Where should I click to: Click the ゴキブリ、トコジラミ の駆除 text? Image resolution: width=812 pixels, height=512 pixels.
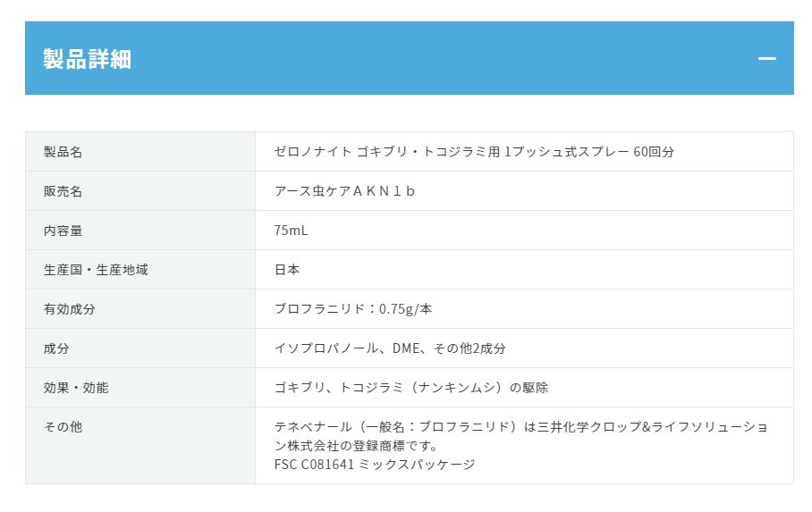click(x=410, y=388)
